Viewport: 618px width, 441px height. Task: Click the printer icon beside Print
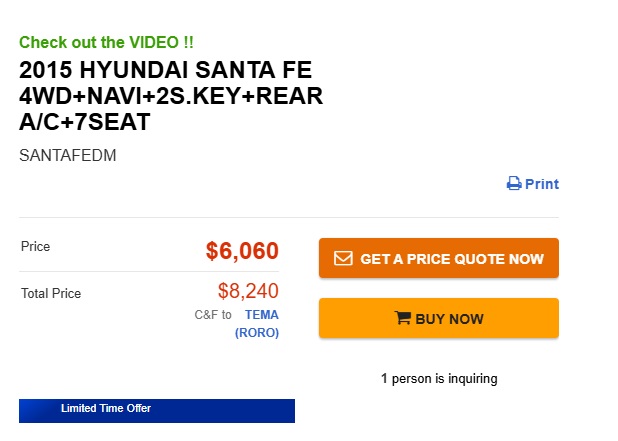(x=514, y=184)
